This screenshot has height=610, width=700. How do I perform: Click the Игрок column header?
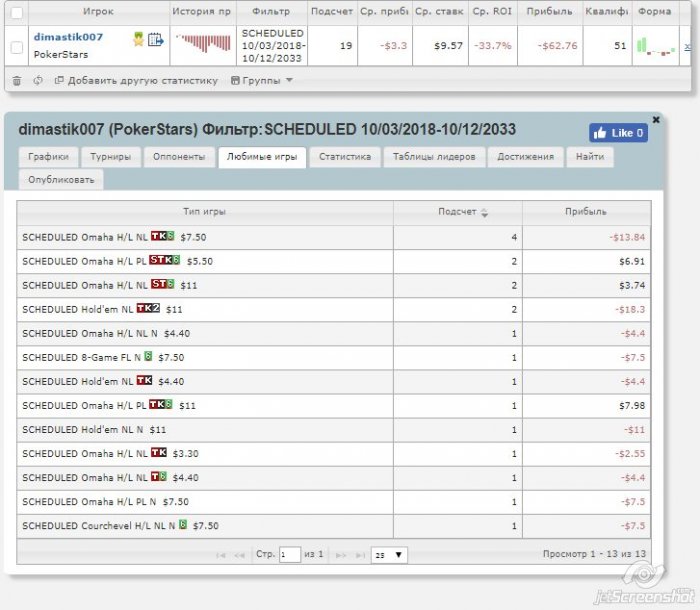[x=99, y=13]
